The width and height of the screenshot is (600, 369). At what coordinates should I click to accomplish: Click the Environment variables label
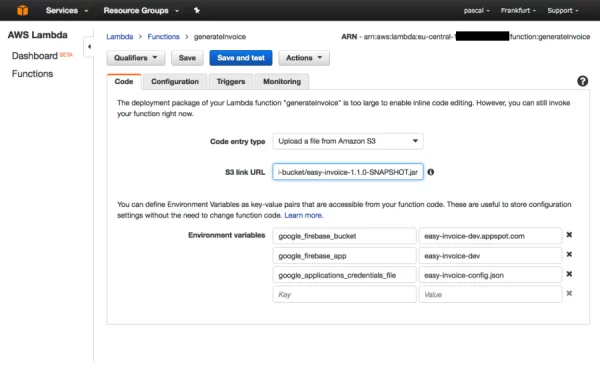coord(227,235)
